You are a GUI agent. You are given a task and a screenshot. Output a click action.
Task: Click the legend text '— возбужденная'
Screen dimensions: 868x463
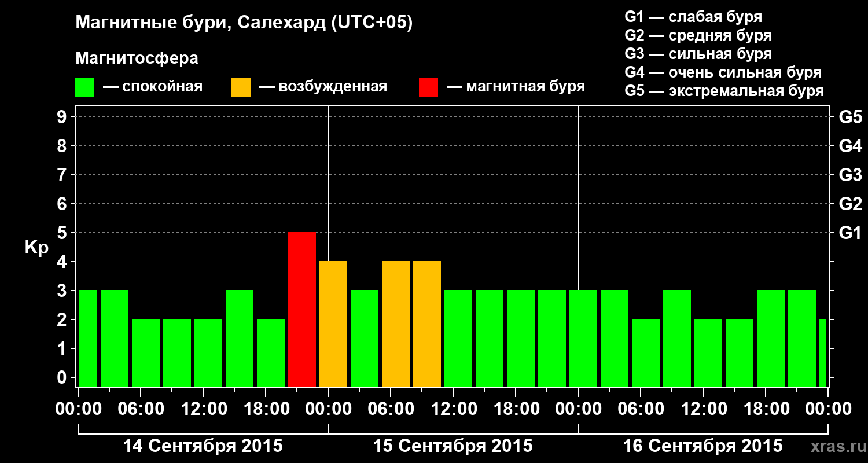[x=323, y=87]
